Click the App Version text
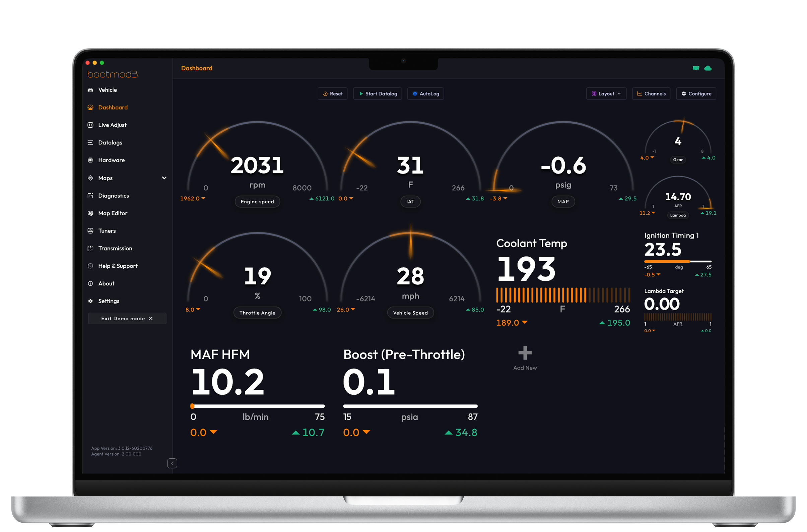Image resolution: width=807 pixels, height=532 pixels. point(122,449)
